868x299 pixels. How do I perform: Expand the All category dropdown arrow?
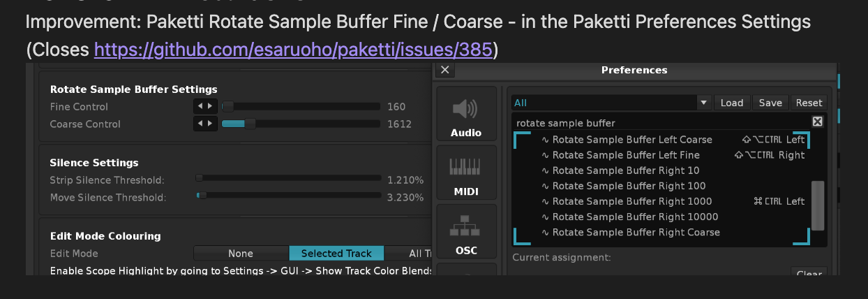704,103
